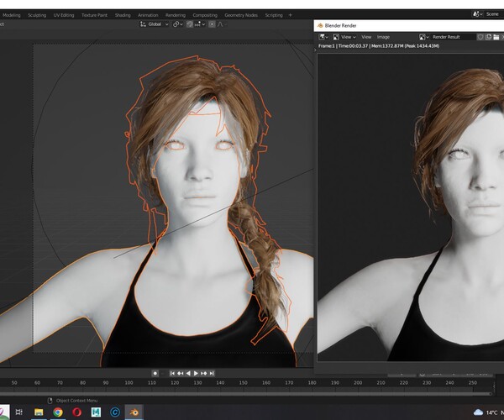Viewport: 504px width, 420px height.
Task: Jump to the previous keyframe
Action: [181, 373]
